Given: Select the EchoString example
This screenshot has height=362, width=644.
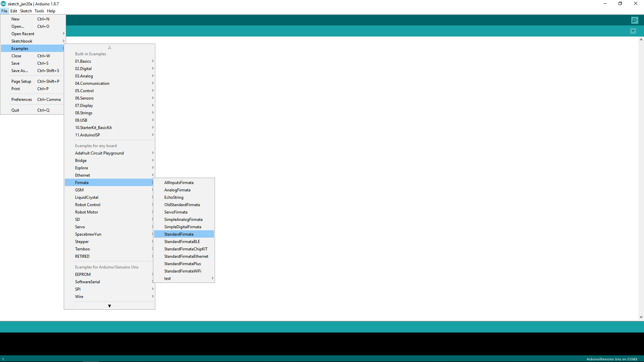Looking at the screenshot, I should point(174,197).
